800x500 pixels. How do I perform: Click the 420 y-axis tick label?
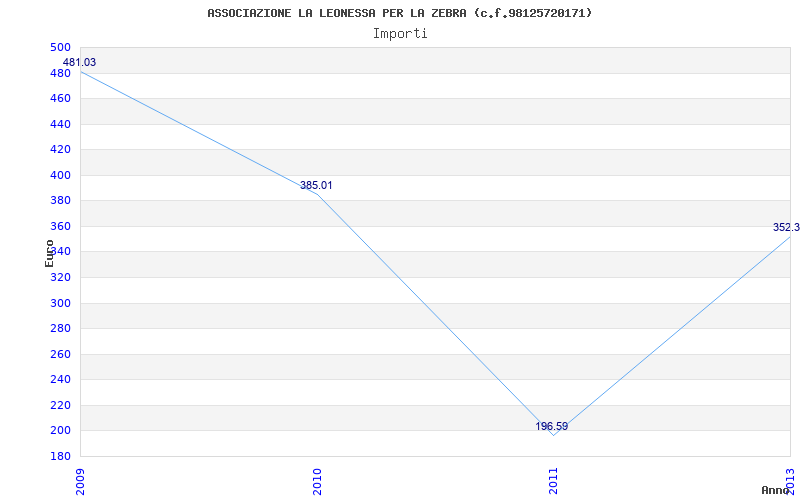[60, 149]
